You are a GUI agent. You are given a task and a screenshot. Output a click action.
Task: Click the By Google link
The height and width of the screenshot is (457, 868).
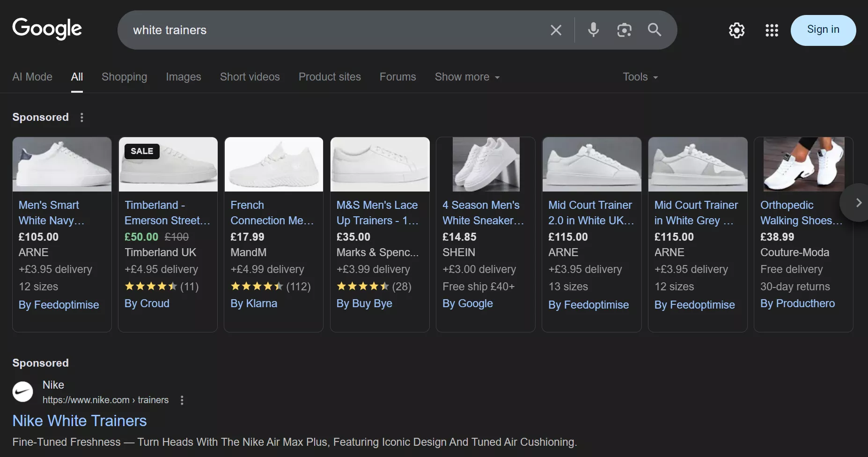468,303
